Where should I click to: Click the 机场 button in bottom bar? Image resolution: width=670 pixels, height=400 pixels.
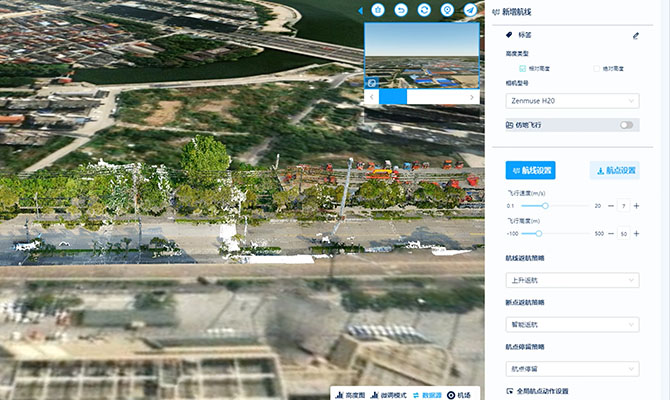(459, 395)
